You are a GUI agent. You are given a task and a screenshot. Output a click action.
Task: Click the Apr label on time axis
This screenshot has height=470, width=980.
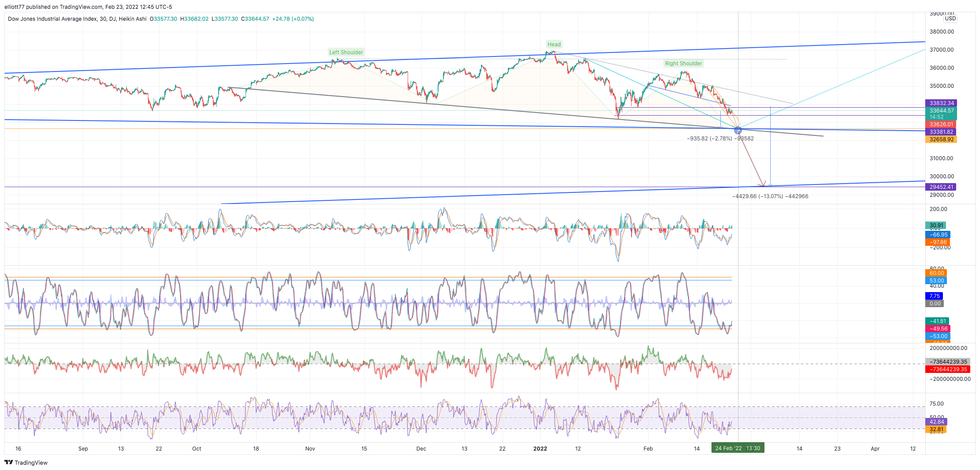(x=875, y=449)
